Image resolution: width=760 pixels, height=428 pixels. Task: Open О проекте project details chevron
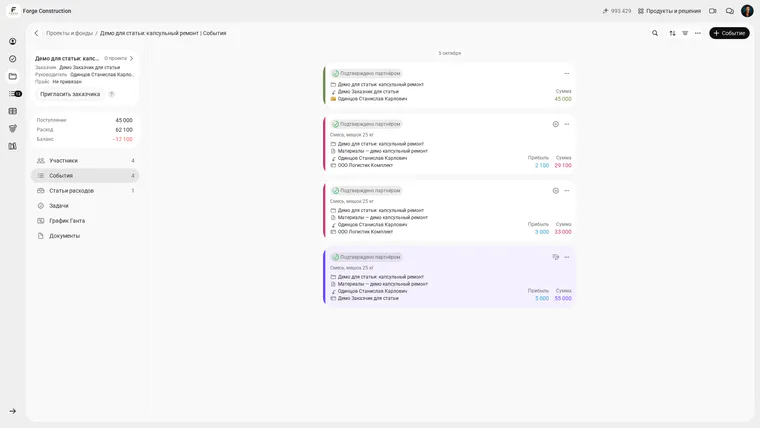click(119, 58)
